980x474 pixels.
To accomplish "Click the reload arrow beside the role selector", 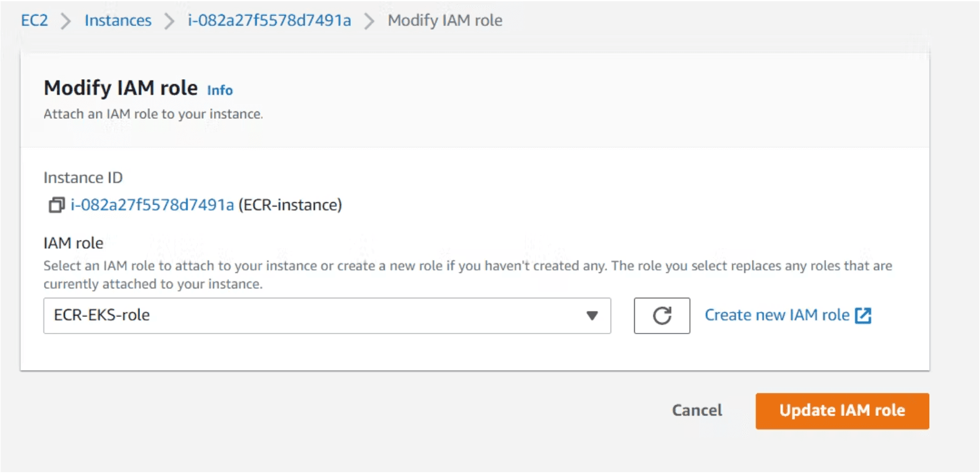I will pos(661,316).
